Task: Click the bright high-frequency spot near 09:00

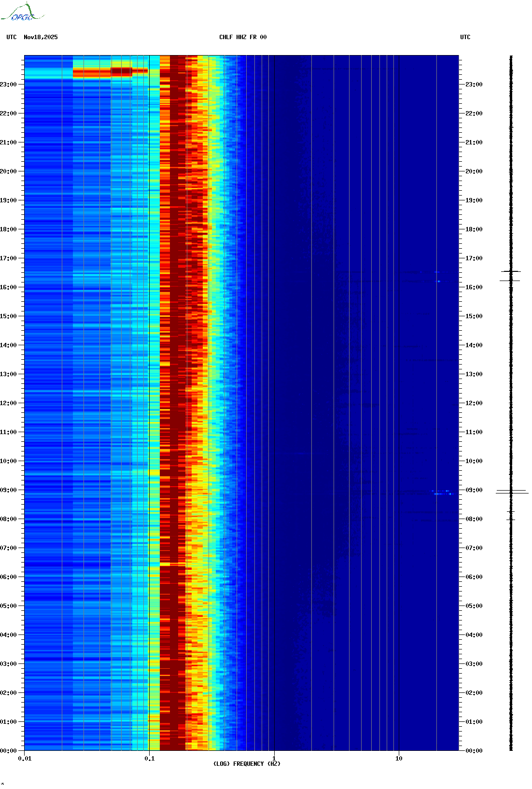Action: (x=442, y=493)
